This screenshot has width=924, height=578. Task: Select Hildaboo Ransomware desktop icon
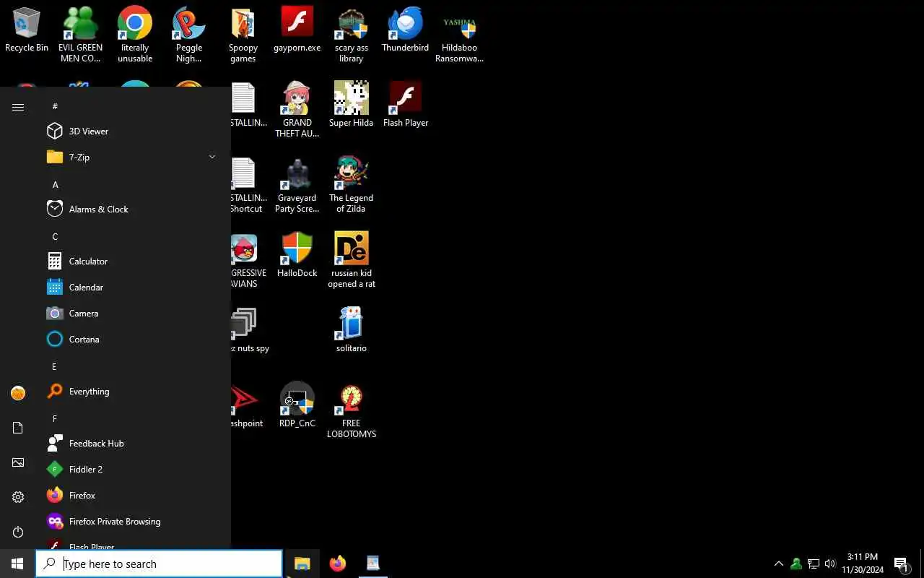459,35
